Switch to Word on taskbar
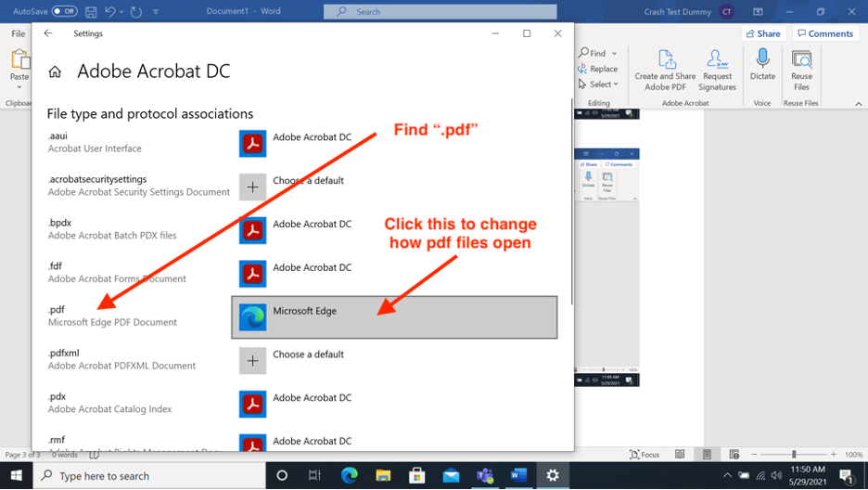The width and height of the screenshot is (868, 490). [x=518, y=475]
